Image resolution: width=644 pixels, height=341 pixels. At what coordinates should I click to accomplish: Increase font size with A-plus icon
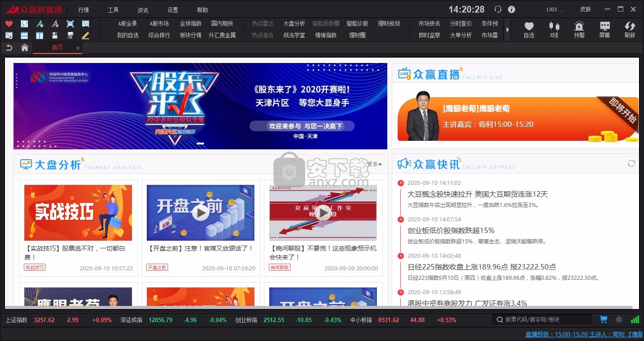pos(40,24)
